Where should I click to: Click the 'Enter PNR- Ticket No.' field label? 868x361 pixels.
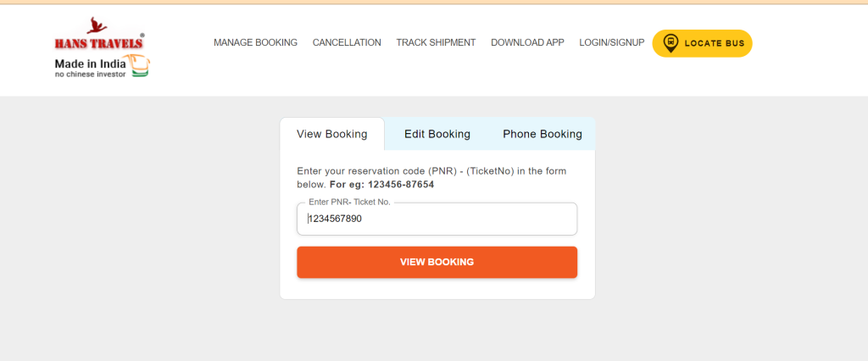(x=349, y=202)
